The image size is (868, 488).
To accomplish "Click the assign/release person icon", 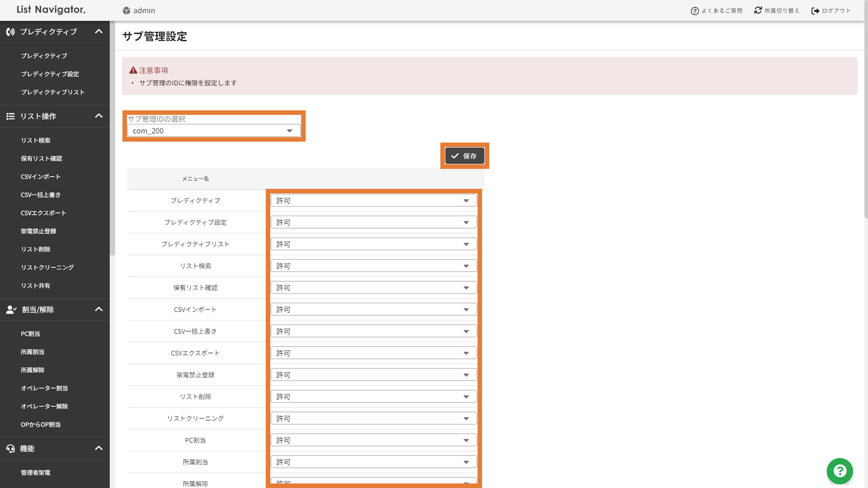I will tap(11, 310).
